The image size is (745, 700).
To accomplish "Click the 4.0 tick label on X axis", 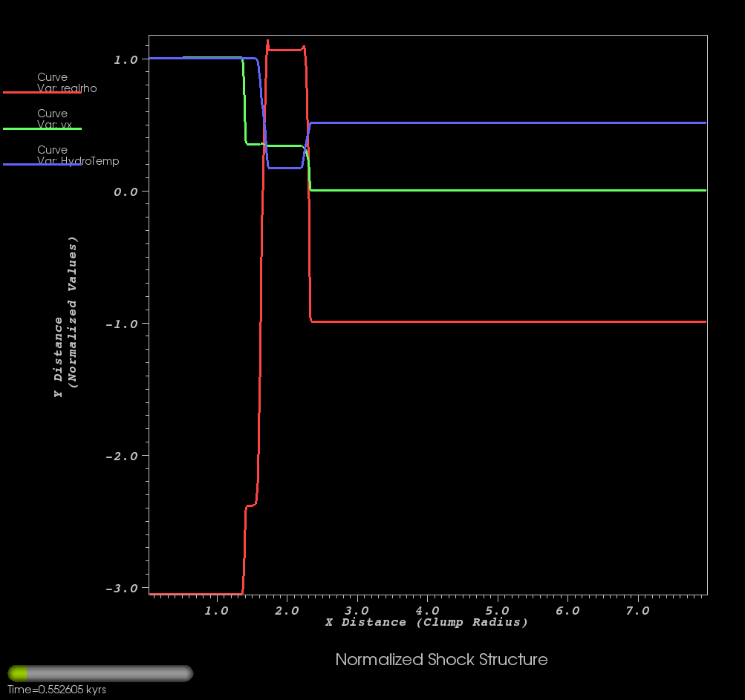I will pyautogui.click(x=427, y=611).
